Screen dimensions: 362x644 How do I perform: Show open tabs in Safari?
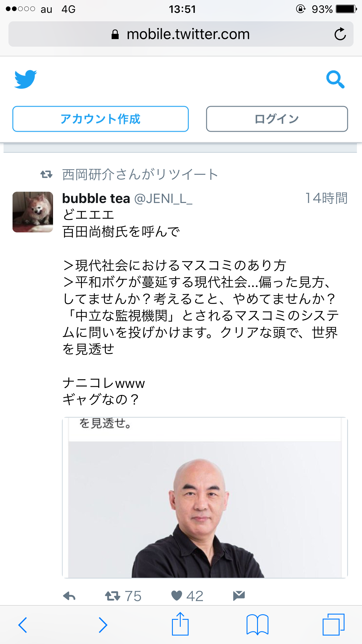coord(333,624)
